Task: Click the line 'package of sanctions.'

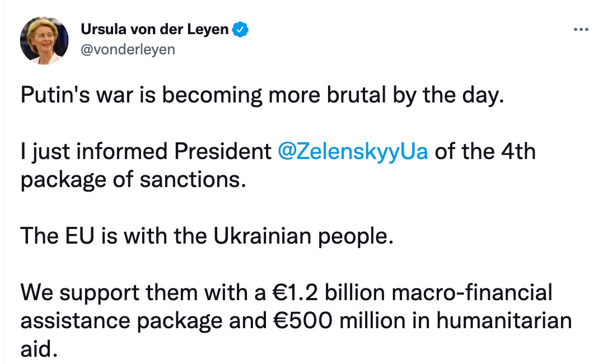Action: [x=133, y=180]
